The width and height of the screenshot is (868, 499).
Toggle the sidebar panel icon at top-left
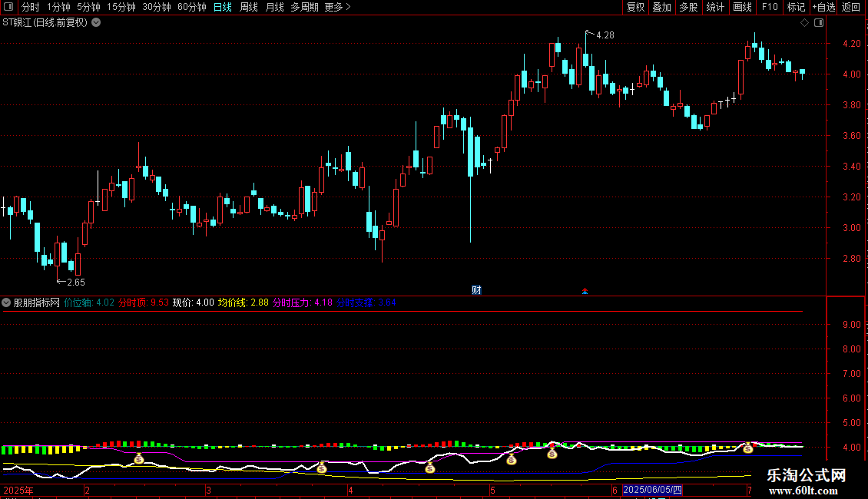pos(8,7)
